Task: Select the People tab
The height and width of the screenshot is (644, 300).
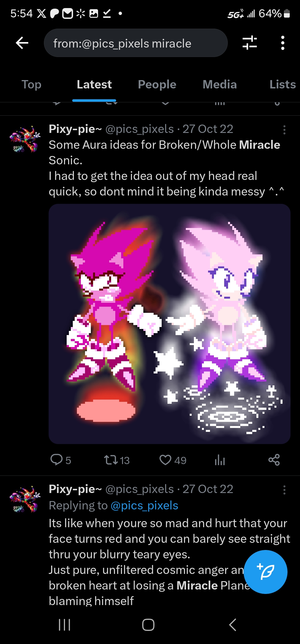Action: [157, 85]
